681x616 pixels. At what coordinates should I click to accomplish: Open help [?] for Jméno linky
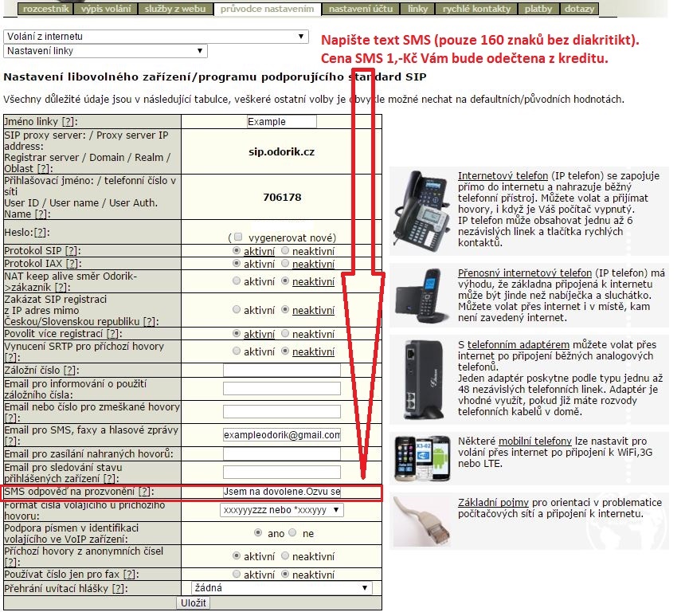tap(68, 122)
